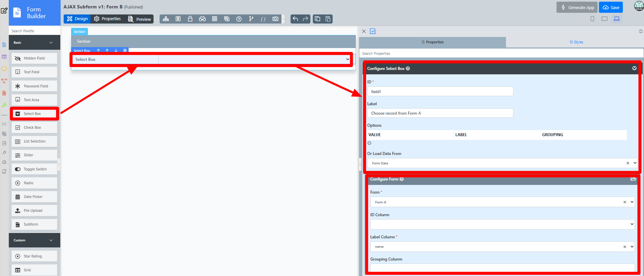Redo the last change

coord(305,19)
